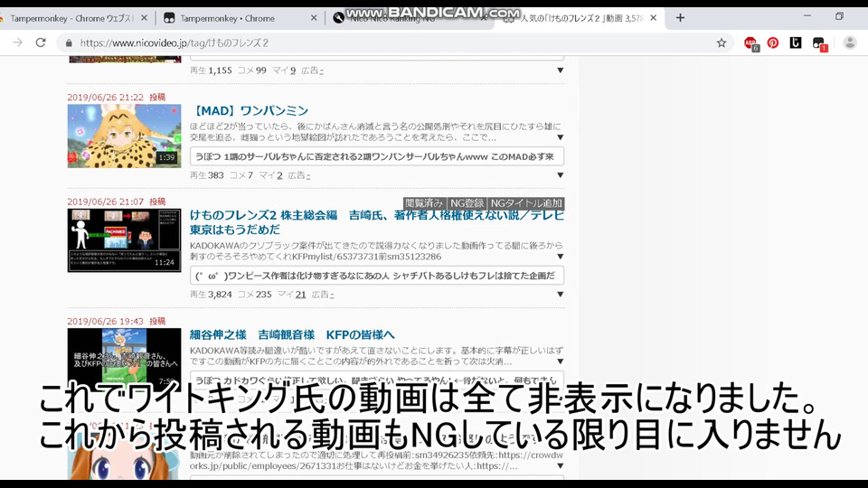Click the 2019/06/26 21:07 投稿 date
This screenshot has height=488, width=868.
click(x=117, y=202)
